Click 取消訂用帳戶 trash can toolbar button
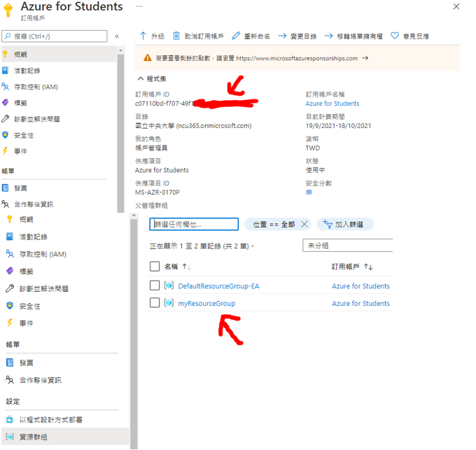This screenshot has width=476, height=450. [x=198, y=36]
